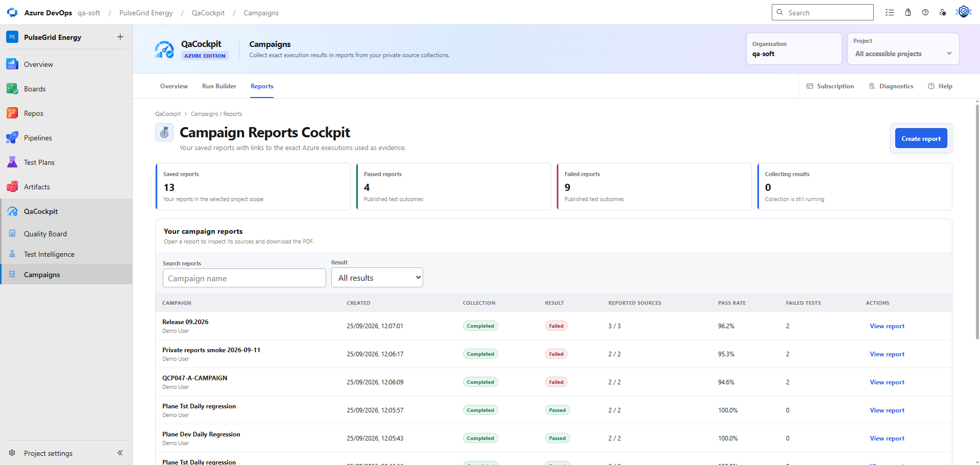980x465 pixels.
Task: Open Help in the QaCockpit toolbar
Action: tap(940, 86)
